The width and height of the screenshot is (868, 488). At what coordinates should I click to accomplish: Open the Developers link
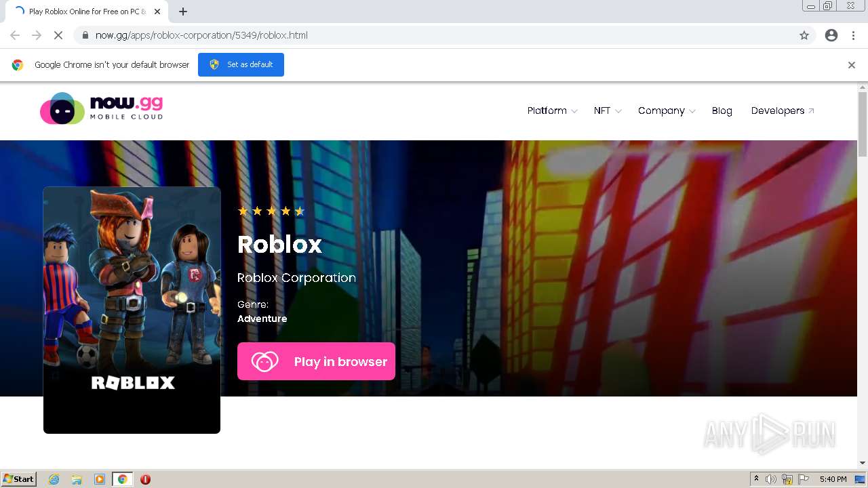click(x=783, y=110)
